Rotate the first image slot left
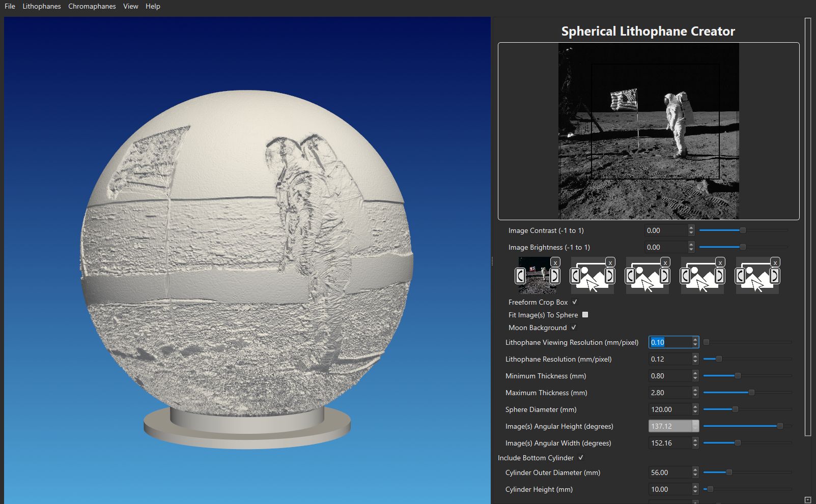This screenshot has height=504, width=816. [x=520, y=276]
